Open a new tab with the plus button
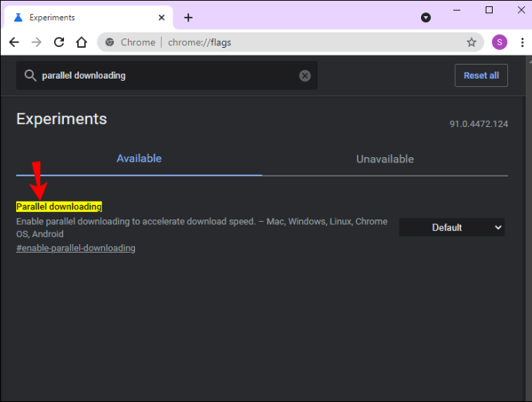Image resolution: width=532 pixels, height=402 pixels. pos(188,18)
